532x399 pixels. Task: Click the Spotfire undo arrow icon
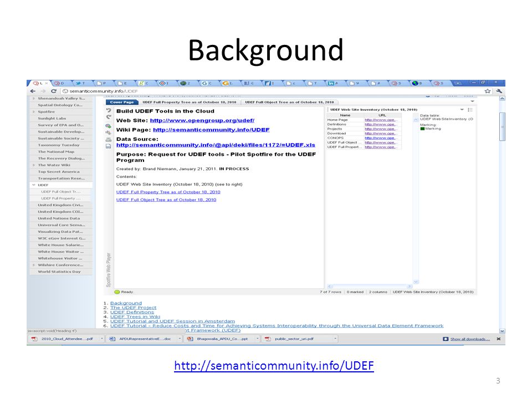pyautogui.click(x=109, y=110)
